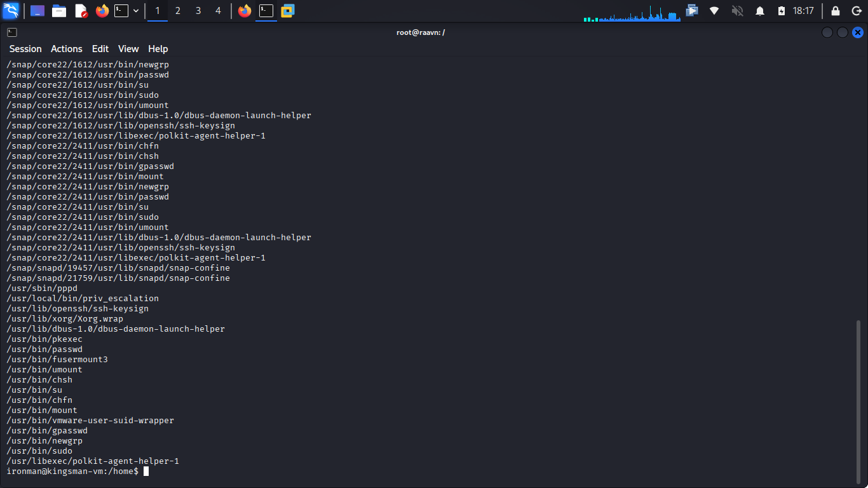This screenshot has height=488, width=868.
Task: Click the /snap/core22/1612/usr/bin/newgrp line
Action: 88,64
